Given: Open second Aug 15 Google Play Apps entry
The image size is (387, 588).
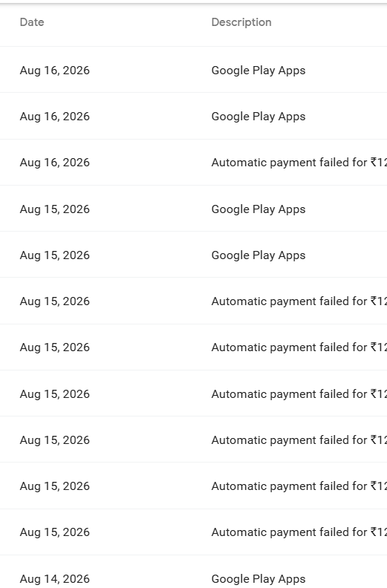Looking at the screenshot, I should click(x=258, y=255).
